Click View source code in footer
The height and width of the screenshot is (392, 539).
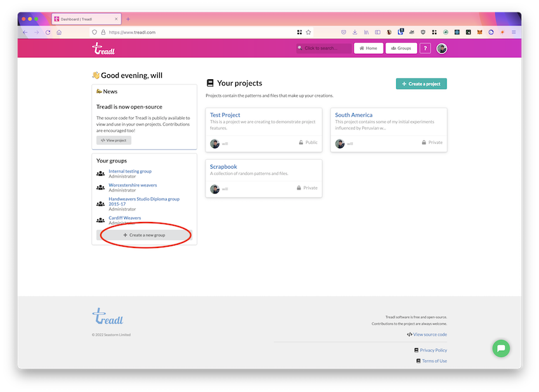(x=430, y=334)
